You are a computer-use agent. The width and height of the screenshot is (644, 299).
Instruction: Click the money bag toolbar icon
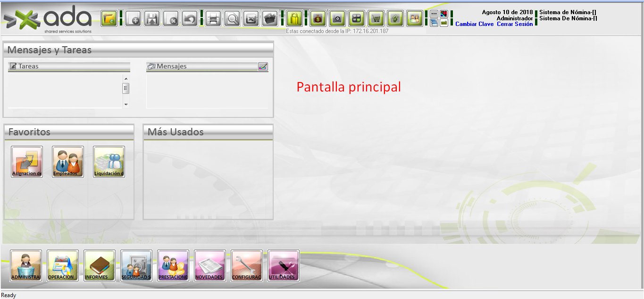tap(318, 19)
